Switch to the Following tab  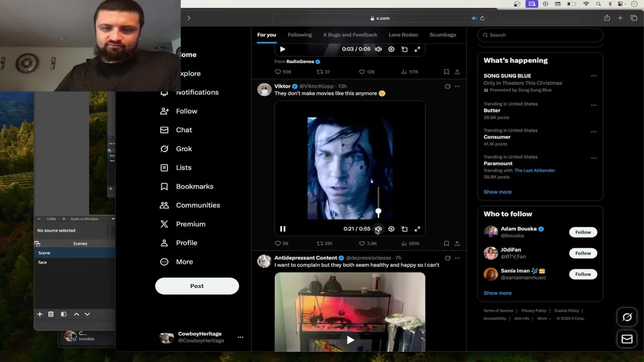(x=300, y=35)
